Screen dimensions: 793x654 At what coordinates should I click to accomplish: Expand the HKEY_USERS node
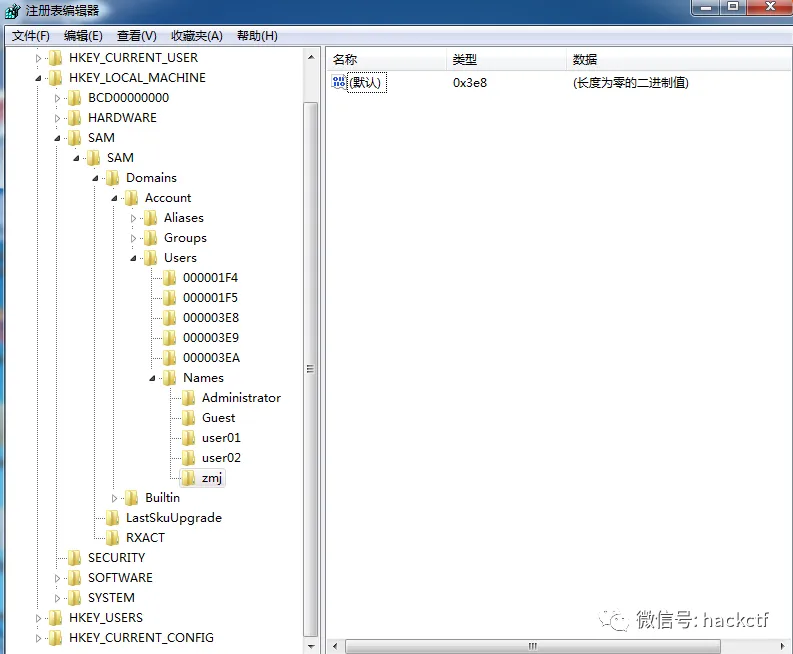[x=38, y=618]
